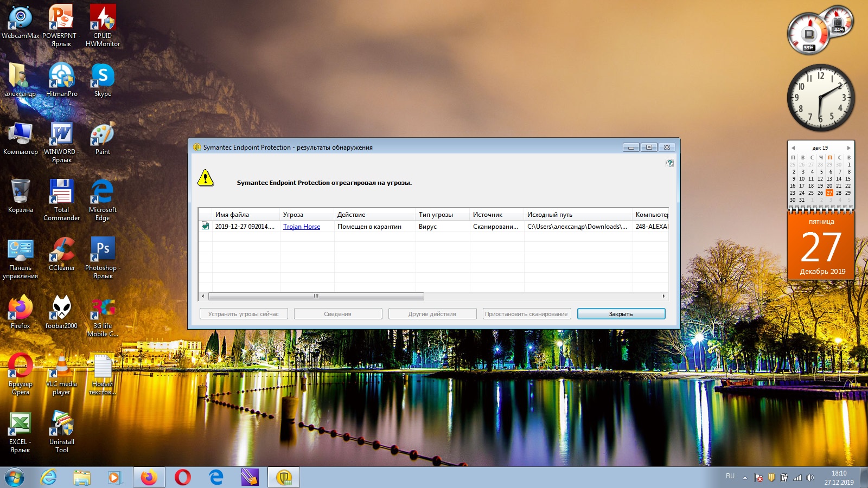868x488 pixels.
Task: Click the orange date tile showing 27
Action: pos(821,246)
